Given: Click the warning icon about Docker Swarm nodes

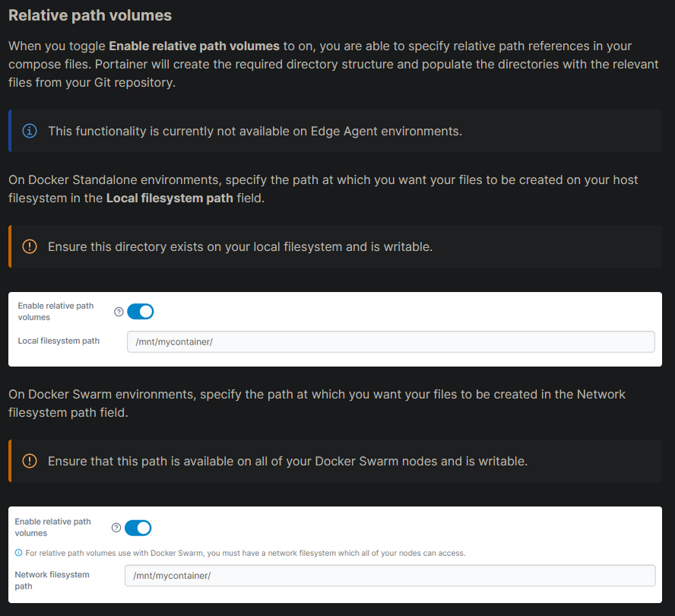Looking at the screenshot, I should pyautogui.click(x=29, y=461).
